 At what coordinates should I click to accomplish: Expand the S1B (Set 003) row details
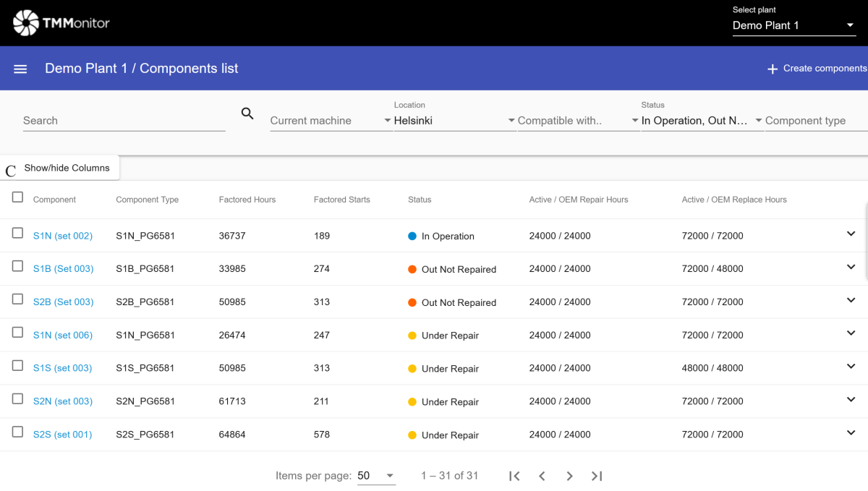tap(851, 267)
